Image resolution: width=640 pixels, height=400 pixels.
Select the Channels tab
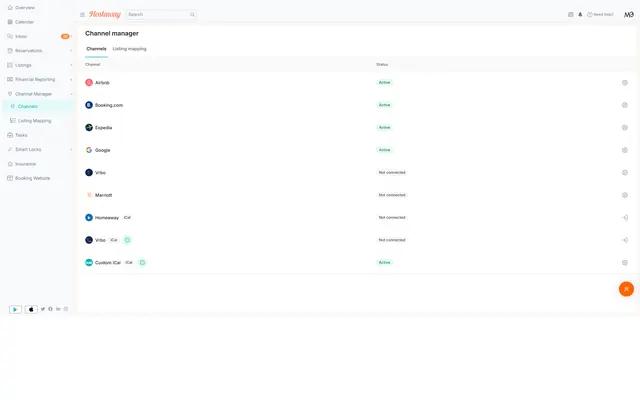point(96,49)
